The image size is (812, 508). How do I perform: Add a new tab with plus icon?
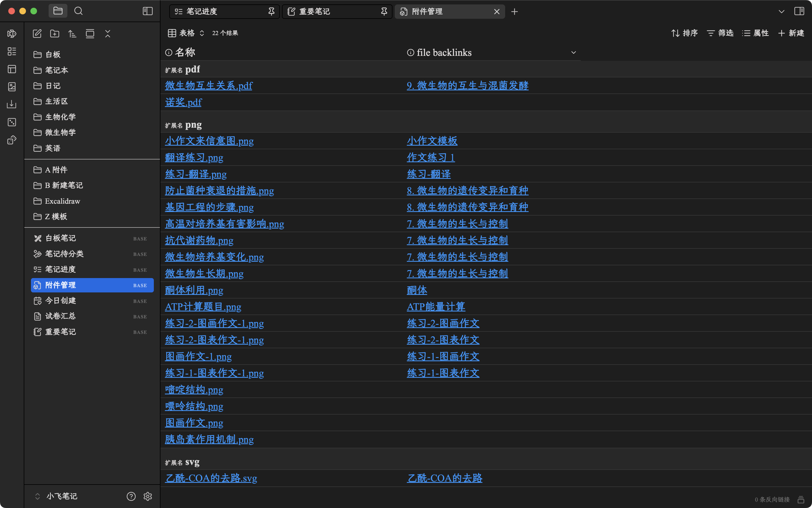click(514, 12)
